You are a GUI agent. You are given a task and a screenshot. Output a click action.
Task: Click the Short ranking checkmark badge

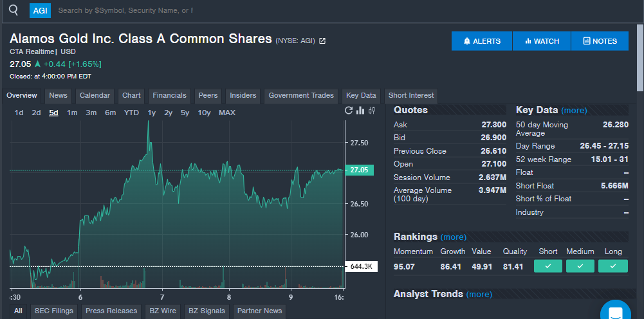tap(548, 266)
